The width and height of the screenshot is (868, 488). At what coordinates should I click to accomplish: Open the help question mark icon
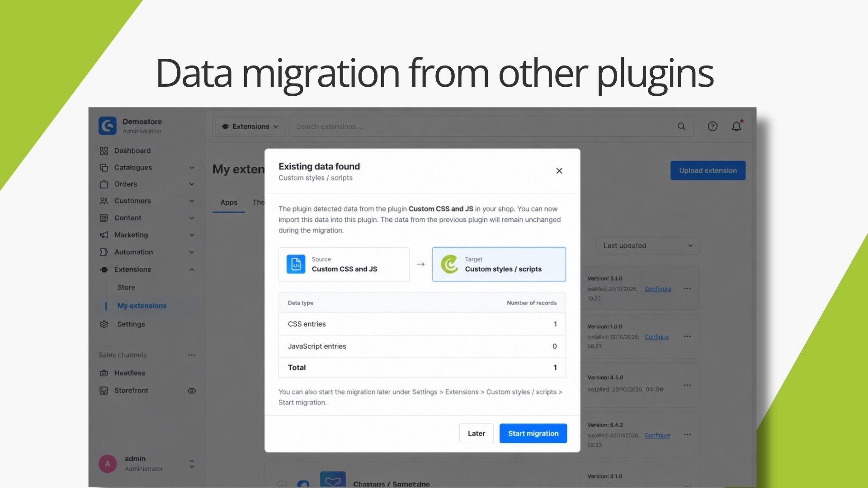tap(712, 127)
